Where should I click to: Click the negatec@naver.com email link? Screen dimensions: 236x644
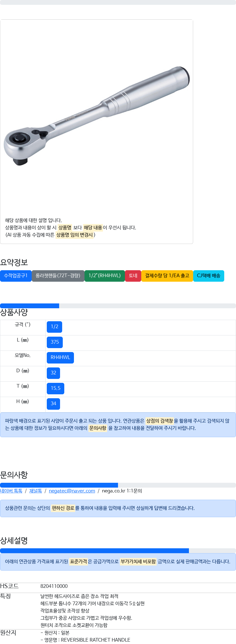click(x=72, y=491)
